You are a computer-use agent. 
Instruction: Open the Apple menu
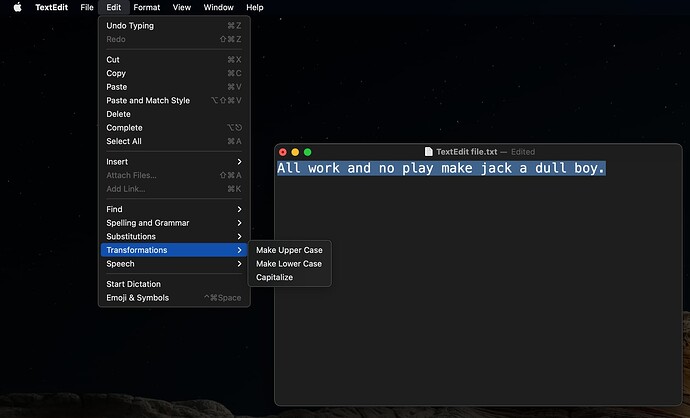pyautogui.click(x=18, y=7)
